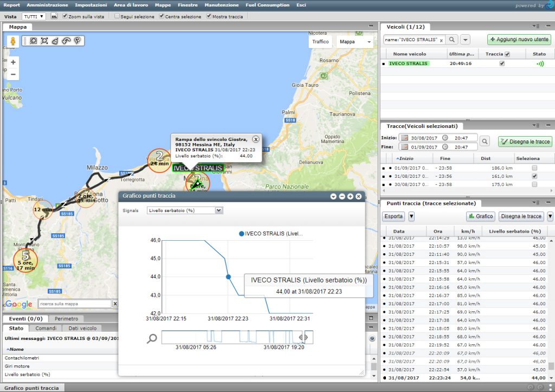
Task: Click the broom clear-map tool icon
Action: coord(55,41)
